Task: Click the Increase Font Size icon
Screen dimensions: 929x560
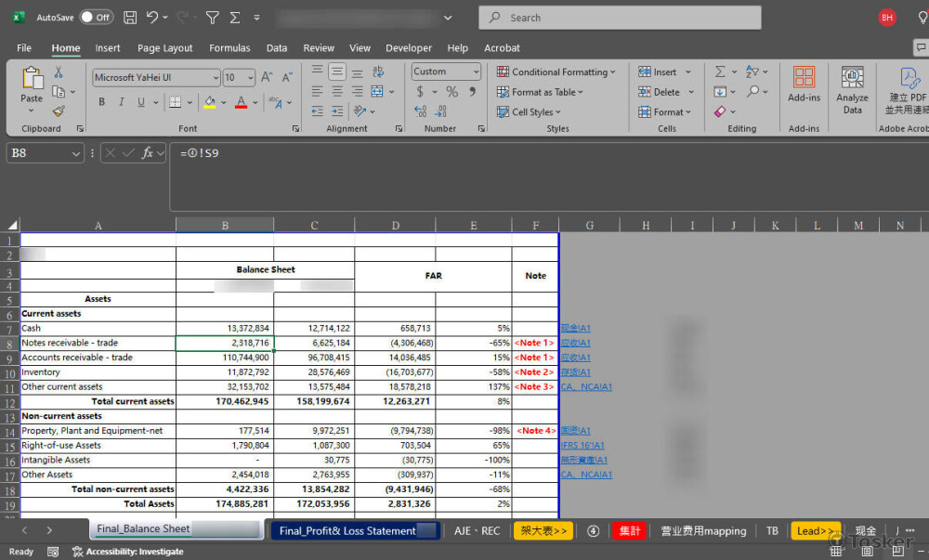Action: click(x=267, y=78)
